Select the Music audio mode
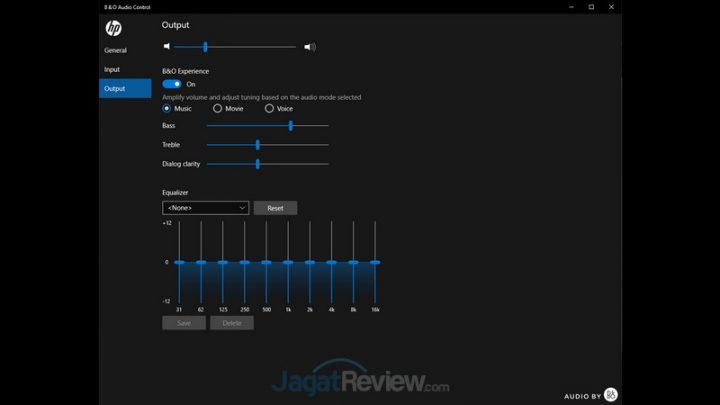This screenshot has width=720, height=405. 167,108
